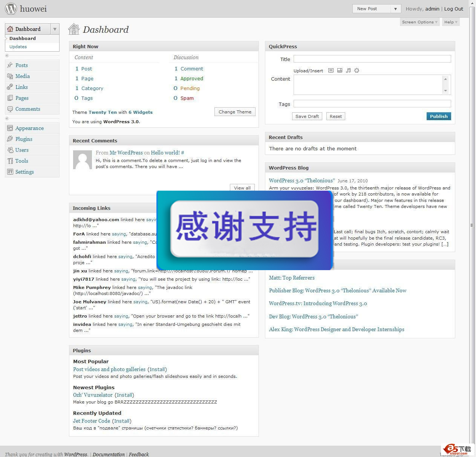Click Log Out link
The image size is (476, 457).
coord(454,9)
